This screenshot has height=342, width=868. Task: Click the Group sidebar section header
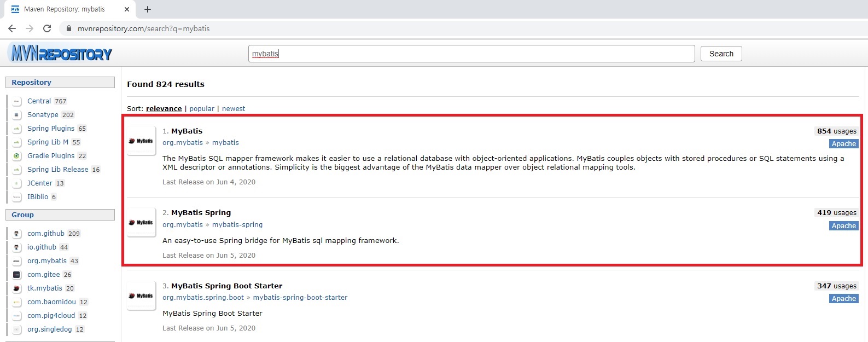(x=60, y=215)
